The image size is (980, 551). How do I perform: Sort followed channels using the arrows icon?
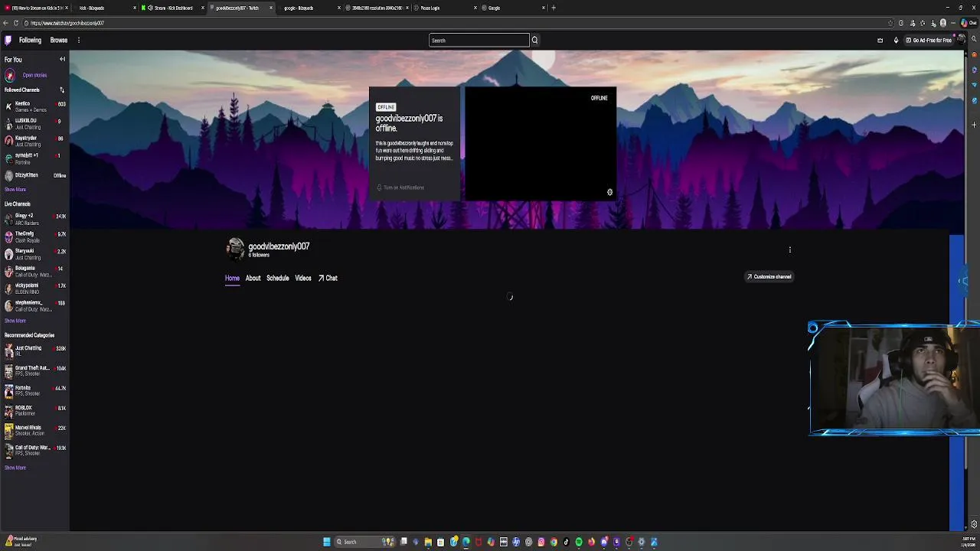(x=62, y=90)
